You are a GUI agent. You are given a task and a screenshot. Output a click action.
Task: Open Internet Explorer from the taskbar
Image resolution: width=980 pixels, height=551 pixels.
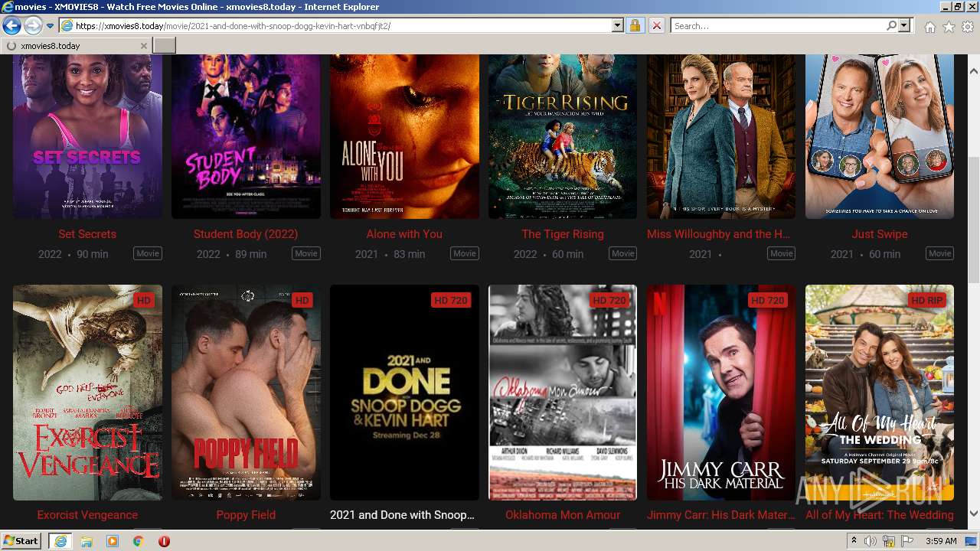(x=60, y=541)
